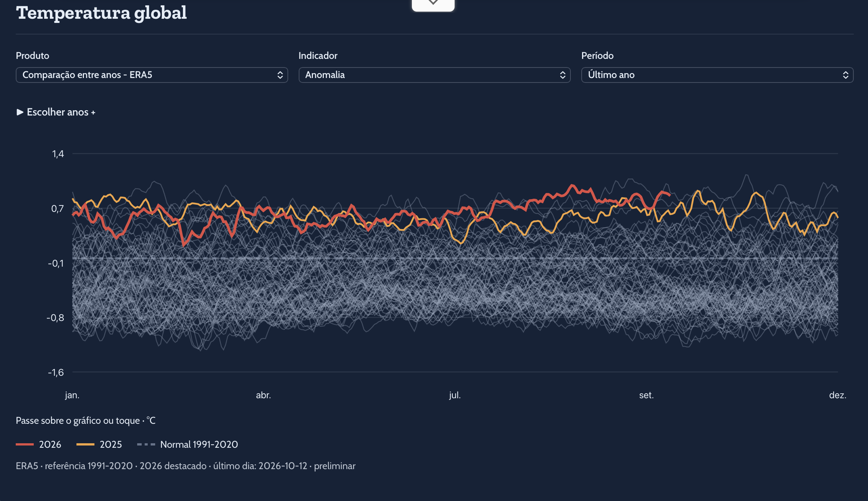The image size is (868, 501).
Task: Open the Produto dropdown
Action: tap(152, 75)
